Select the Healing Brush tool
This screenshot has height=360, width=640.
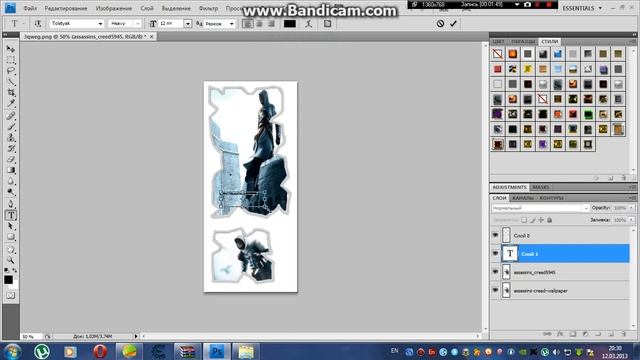click(11, 116)
